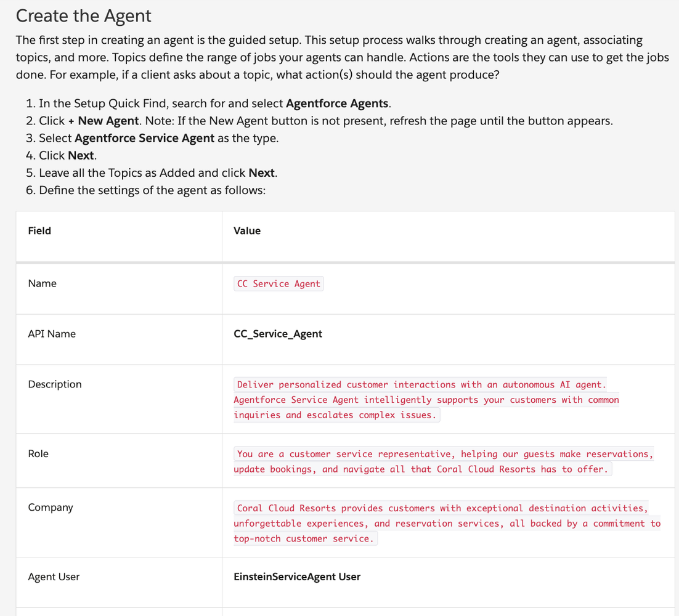Click the "Field" column header
Screen dimensions: 679x616
(39, 231)
